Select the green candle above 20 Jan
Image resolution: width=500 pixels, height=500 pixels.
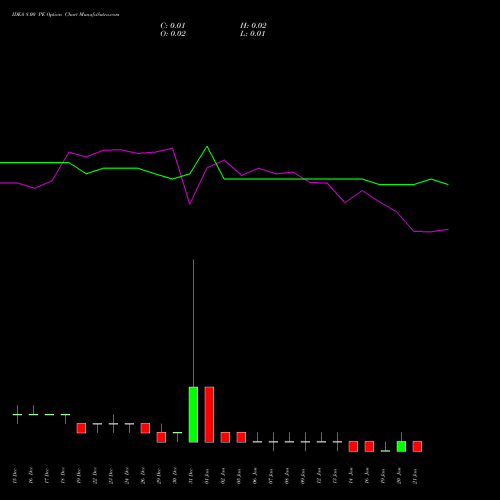pos(401,446)
